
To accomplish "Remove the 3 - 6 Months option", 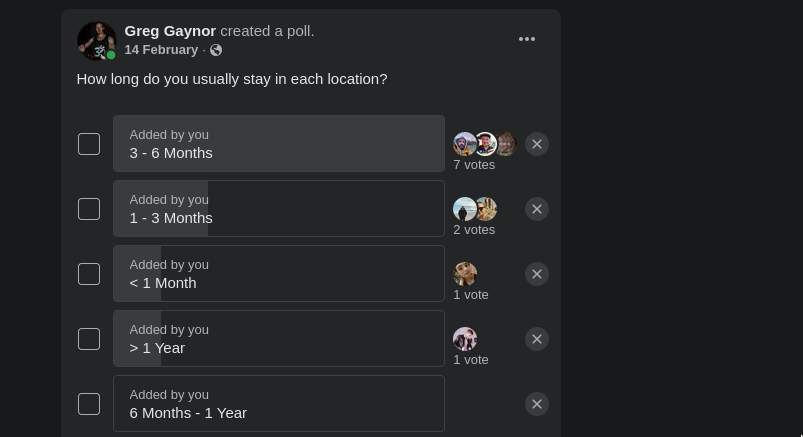I will [537, 144].
